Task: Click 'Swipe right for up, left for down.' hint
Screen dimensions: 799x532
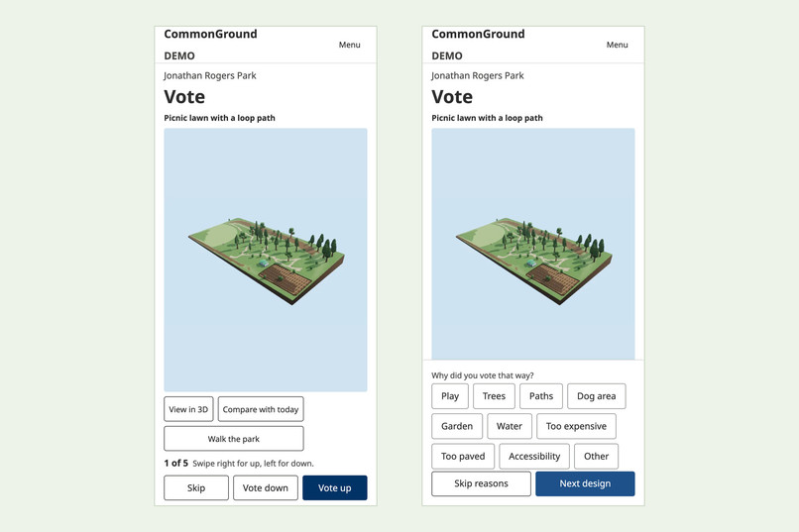Action: point(253,464)
